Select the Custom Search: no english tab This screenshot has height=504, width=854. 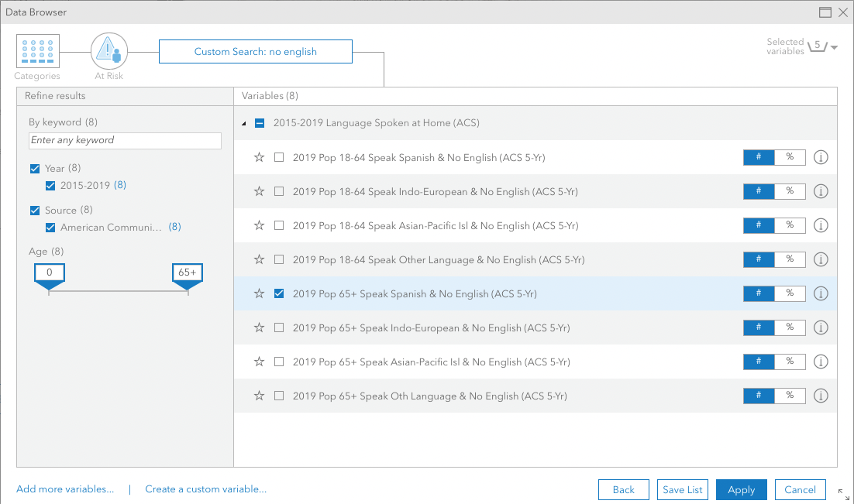[x=256, y=52]
